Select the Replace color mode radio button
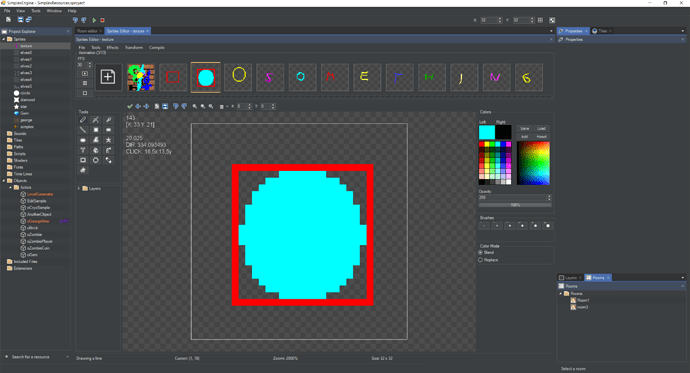This screenshot has width=690, height=373. click(x=481, y=260)
